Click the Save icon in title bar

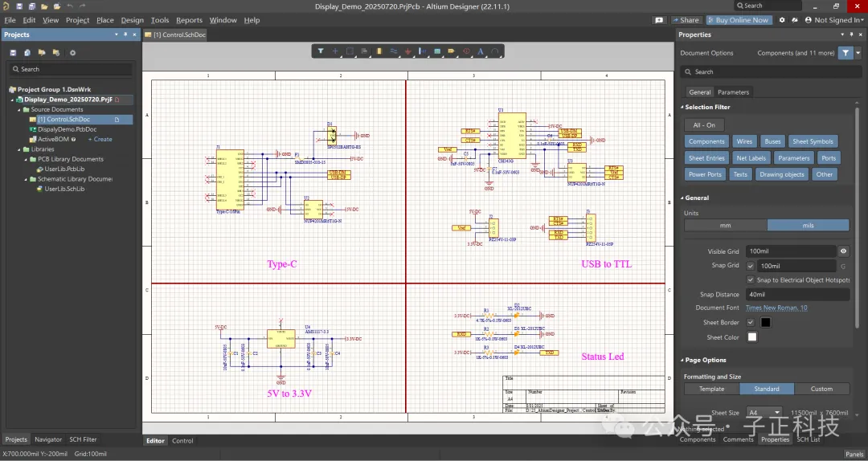click(x=19, y=6)
